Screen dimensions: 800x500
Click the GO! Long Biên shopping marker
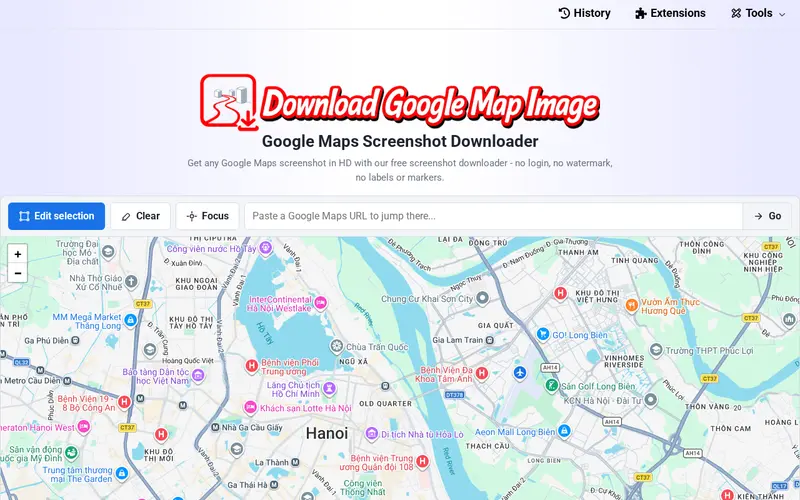click(543, 334)
